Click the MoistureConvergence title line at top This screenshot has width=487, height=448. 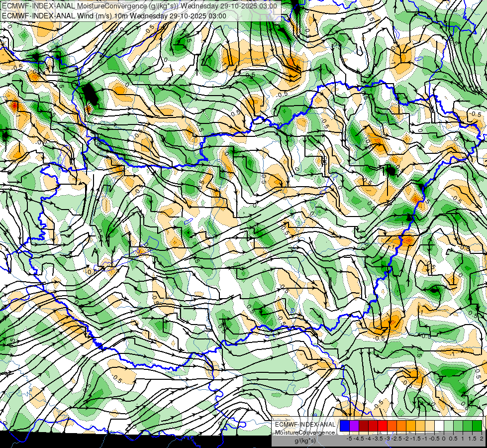(x=139, y=6)
